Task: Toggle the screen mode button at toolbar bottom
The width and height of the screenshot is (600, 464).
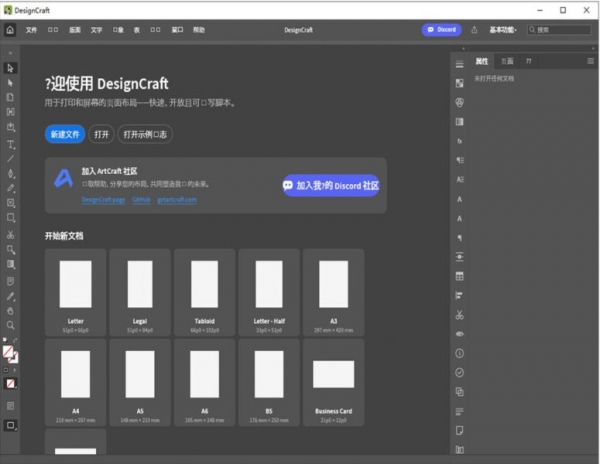Action: [x=10, y=425]
